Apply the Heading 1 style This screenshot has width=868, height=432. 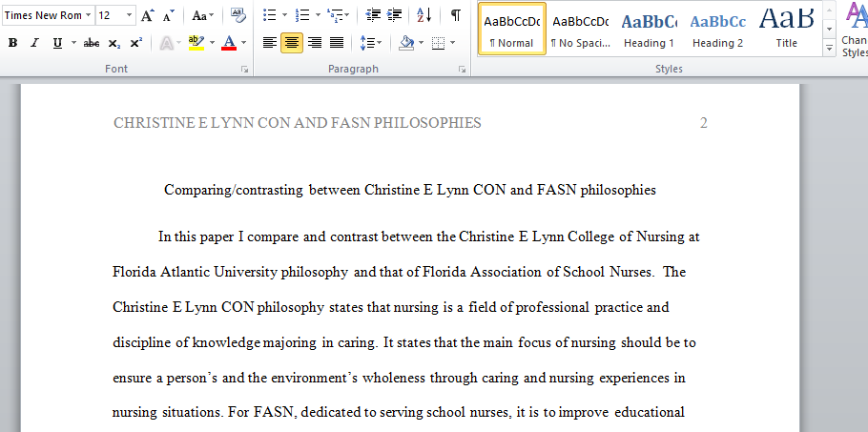pyautogui.click(x=649, y=30)
